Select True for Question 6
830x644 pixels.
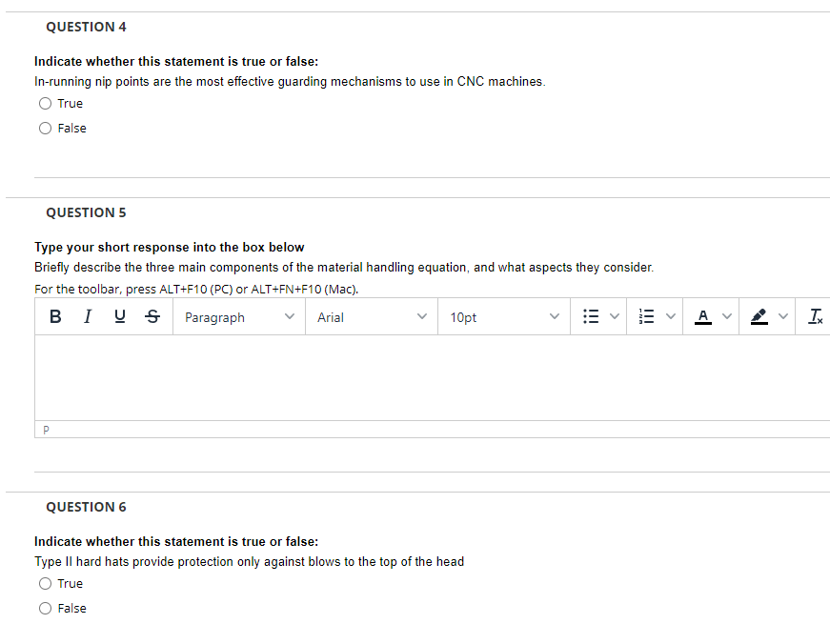[x=45, y=584]
